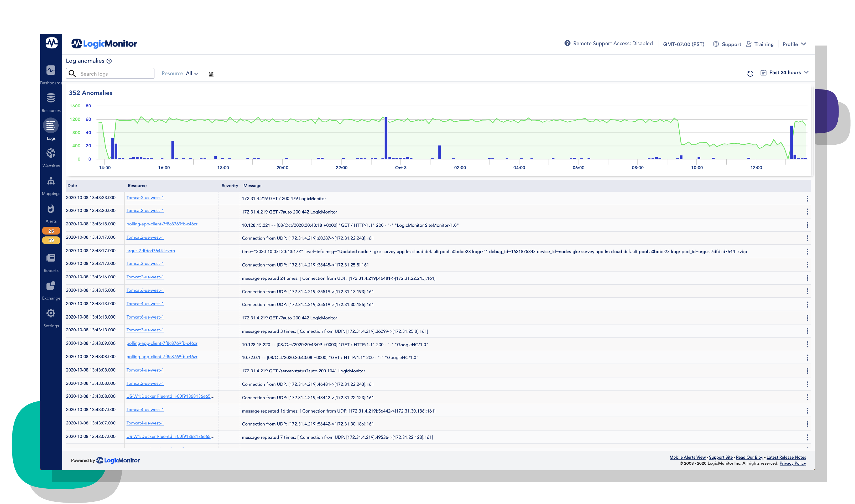Viewport: 855px width, 504px height.
Task: Click date cell 2020-10-08 13:43:09.000
Action: [91, 343]
